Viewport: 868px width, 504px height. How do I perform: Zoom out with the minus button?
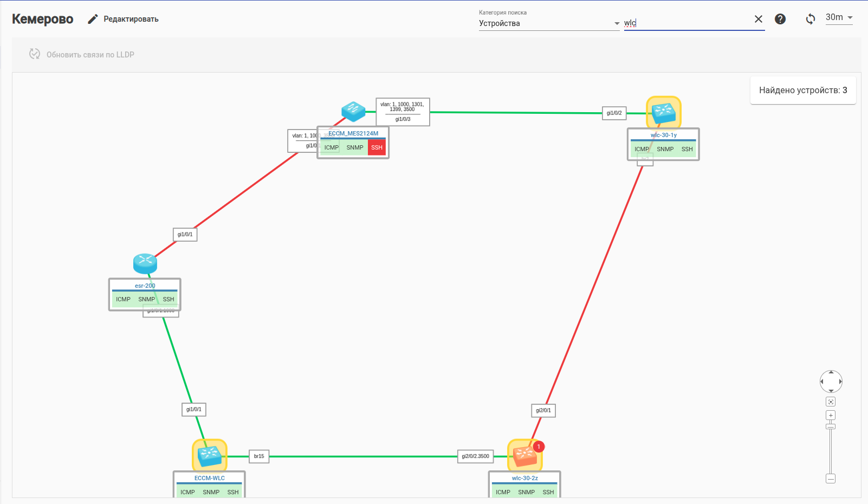[831, 479]
